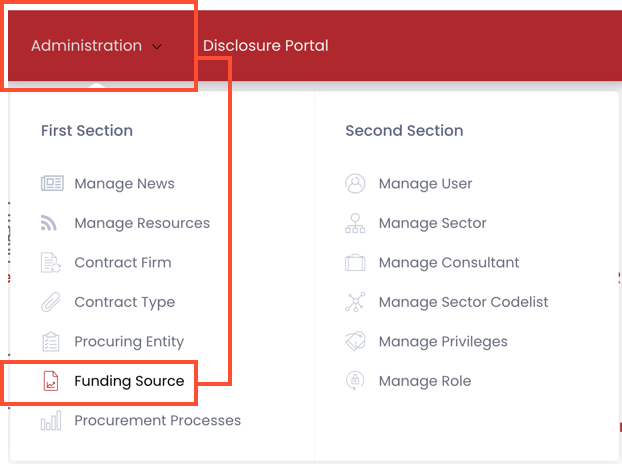Click the Manage News newspaper icon
This screenshot has width=622, height=464.
[x=51, y=184]
